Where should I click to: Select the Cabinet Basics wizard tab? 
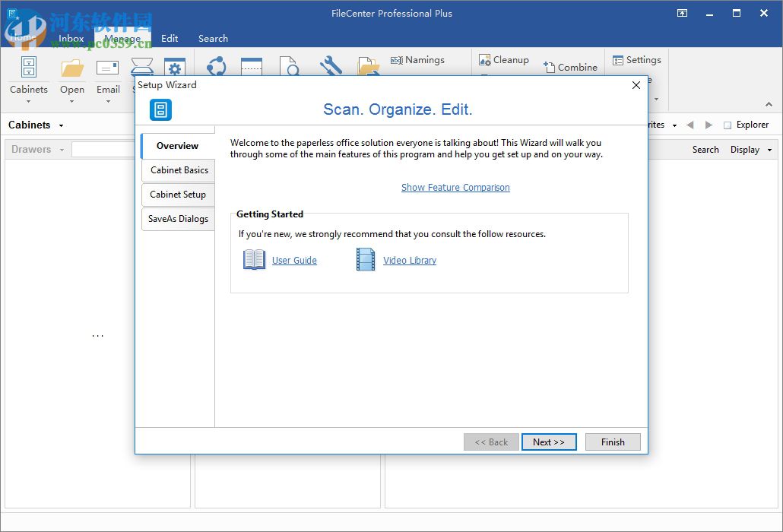179,170
